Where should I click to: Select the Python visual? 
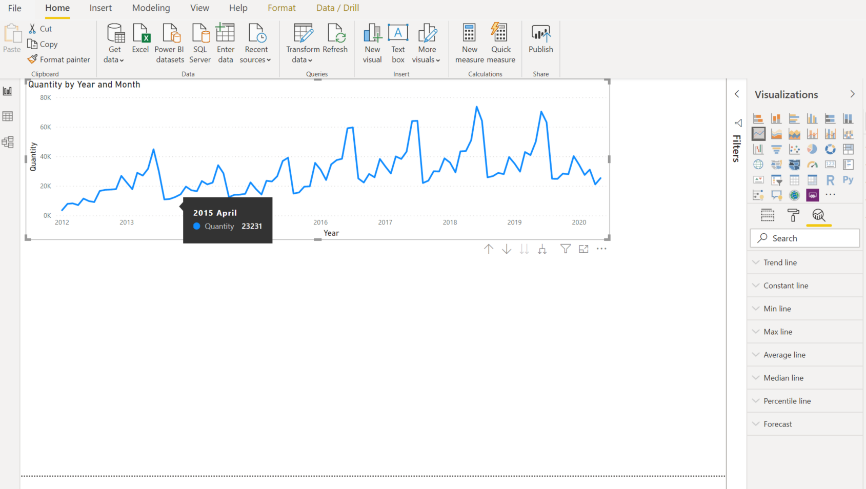[848, 180]
